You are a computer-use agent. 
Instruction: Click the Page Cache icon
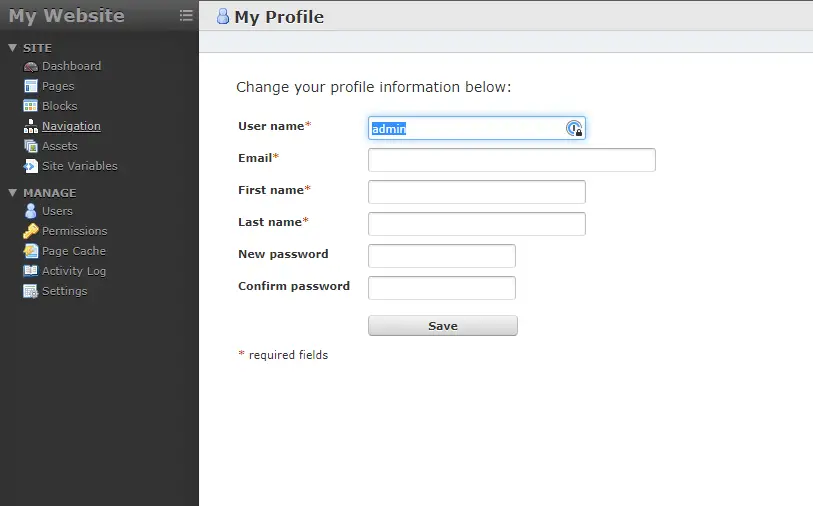[31, 251]
